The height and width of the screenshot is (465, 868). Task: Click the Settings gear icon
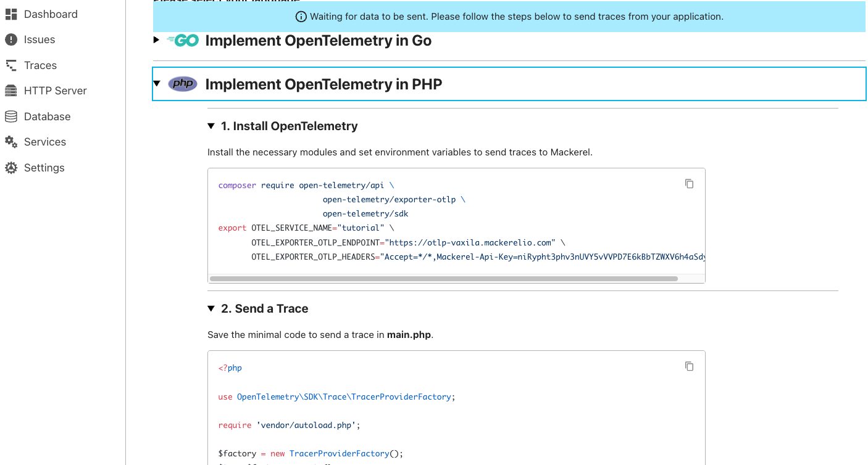[10, 168]
